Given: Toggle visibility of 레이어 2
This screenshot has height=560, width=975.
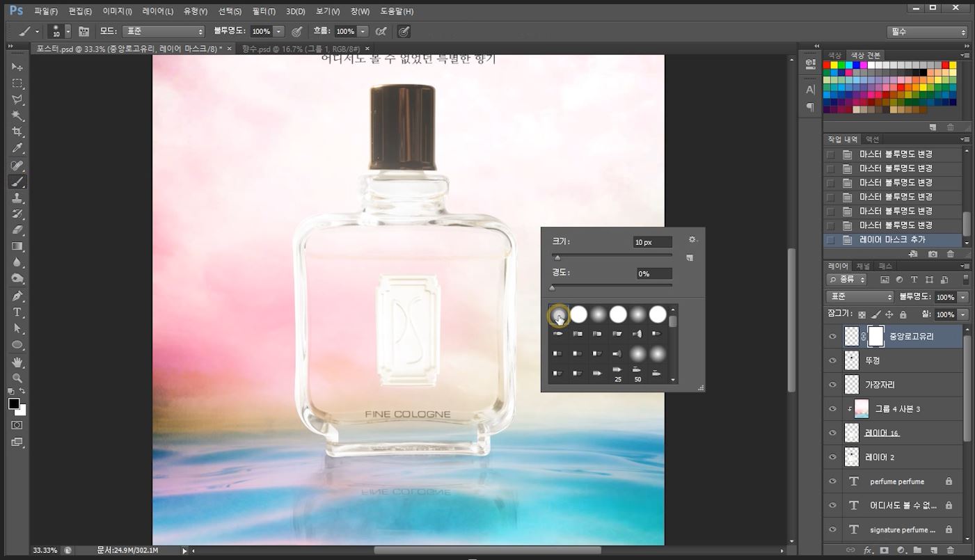Looking at the screenshot, I should click(x=832, y=457).
